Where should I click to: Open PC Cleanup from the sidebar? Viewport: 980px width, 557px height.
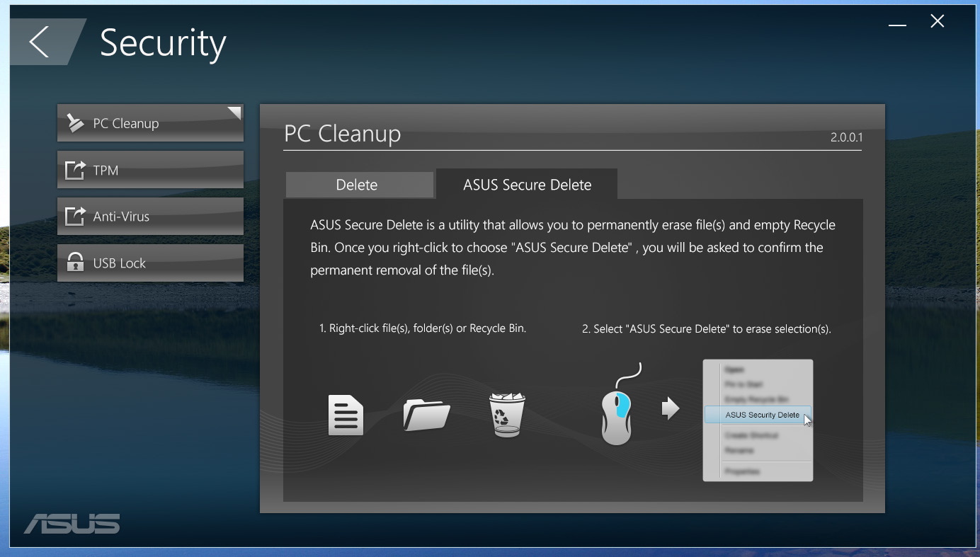(x=150, y=123)
